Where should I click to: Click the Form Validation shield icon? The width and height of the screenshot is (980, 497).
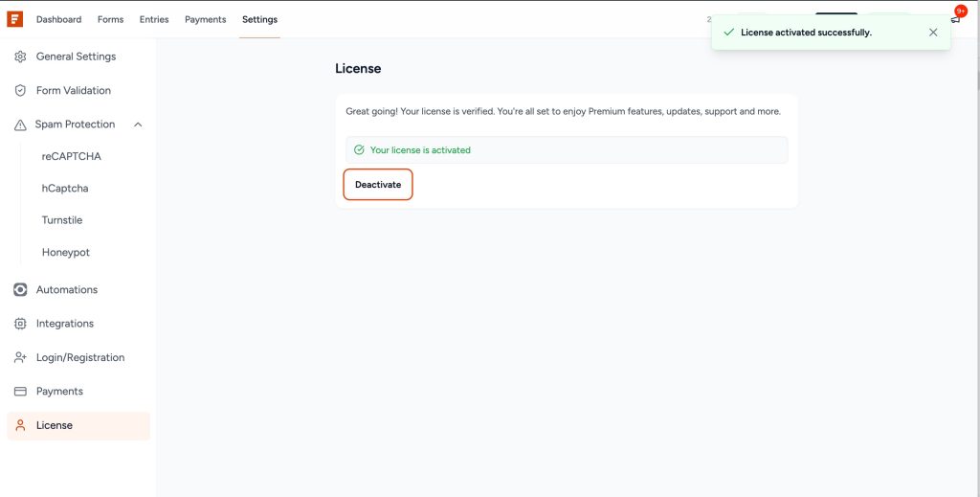tap(20, 90)
